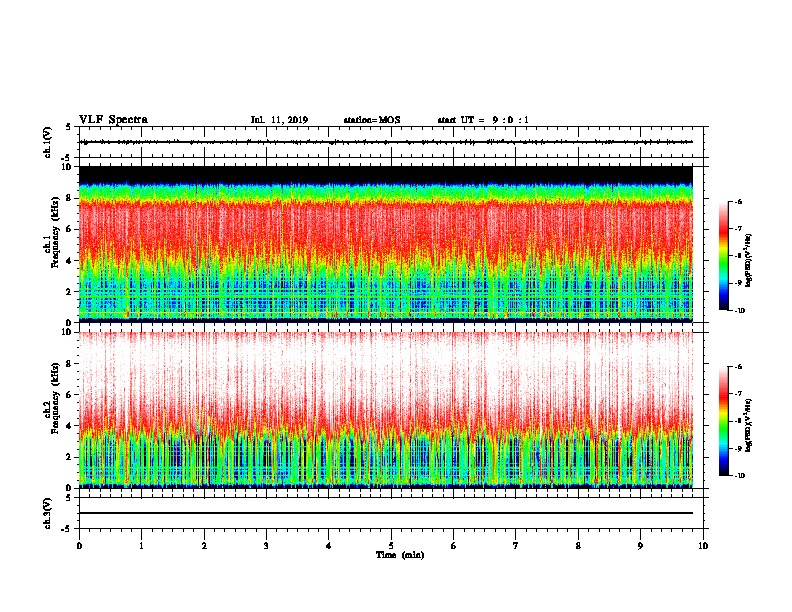
Task: Click the "-5" tick on ch.3(V) axis
Action: pyautogui.click(x=67, y=529)
